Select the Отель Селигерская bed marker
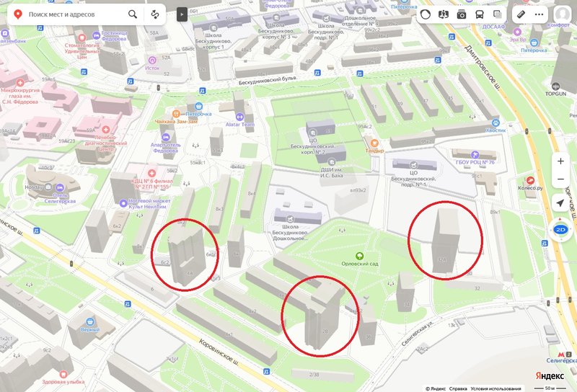 [58, 187]
